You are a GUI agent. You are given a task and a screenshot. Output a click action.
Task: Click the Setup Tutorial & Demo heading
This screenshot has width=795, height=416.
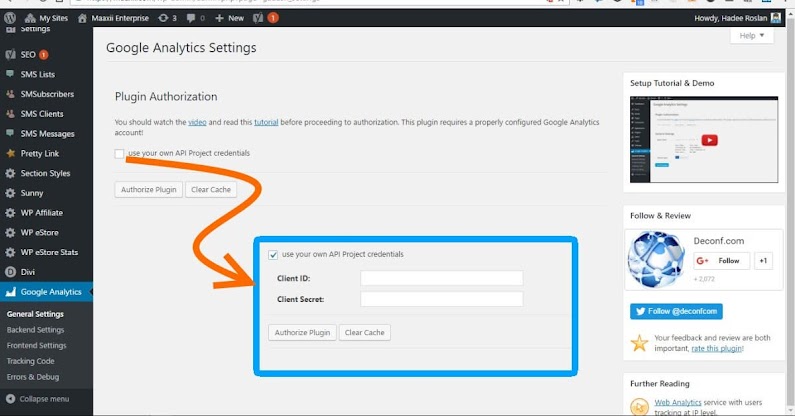click(672, 83)
